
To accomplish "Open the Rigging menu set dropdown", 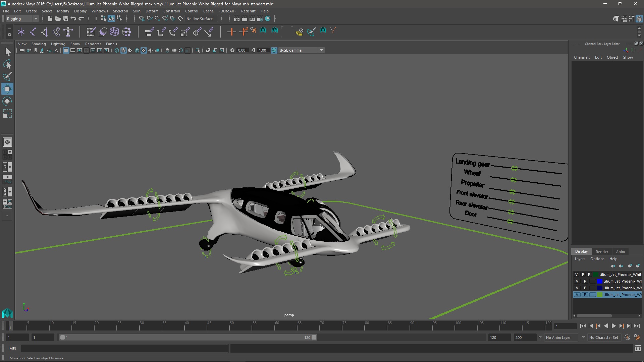I will tap(22, 19).
